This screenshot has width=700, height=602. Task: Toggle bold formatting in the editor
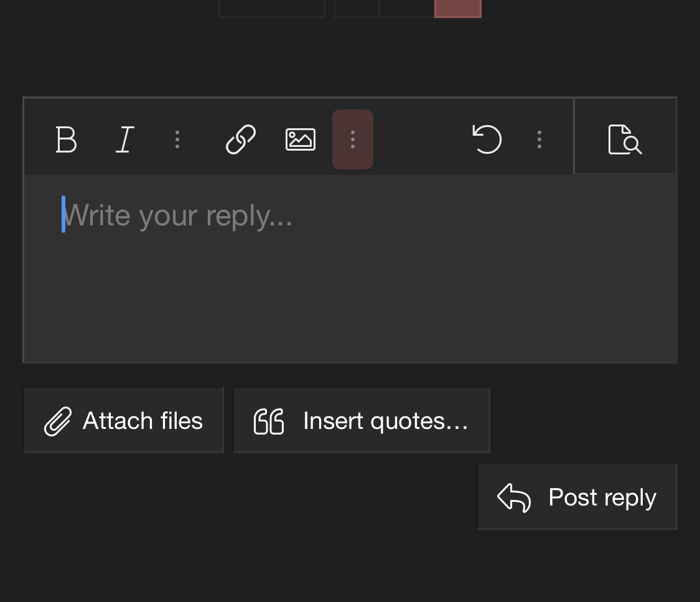[x=66, y=139]
